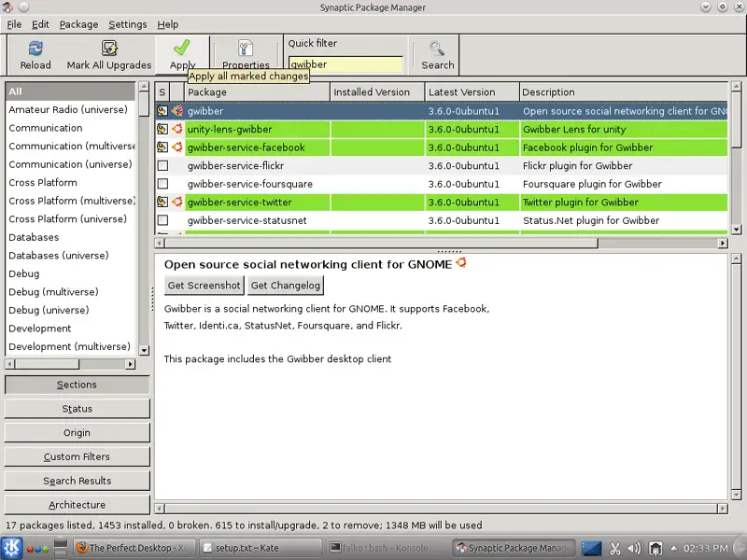Viewport: 747px width, 560px height.
Task: Switch to setup.txt – Kate taskbar window
Action: click(260, 548)
